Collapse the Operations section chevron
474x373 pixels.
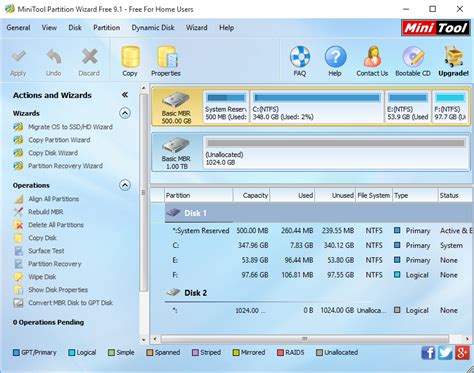click(x=125, y=185)
